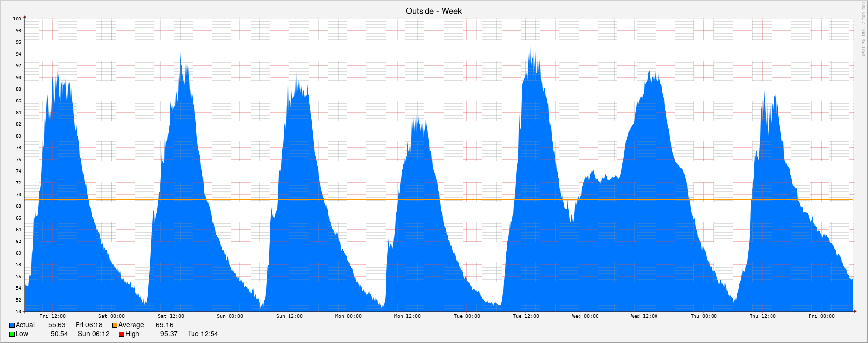This screenshot has width=868, height=343.
Task: Click the vertical RRDTOOL / TOBI OETIKER watermark
Action: pos(863,29)
